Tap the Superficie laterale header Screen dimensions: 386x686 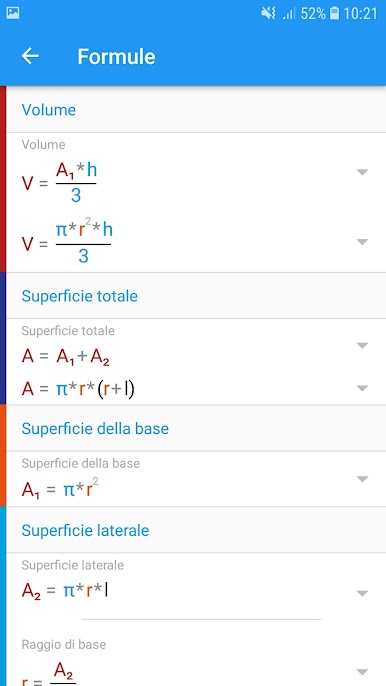click(x=196, y=530)
